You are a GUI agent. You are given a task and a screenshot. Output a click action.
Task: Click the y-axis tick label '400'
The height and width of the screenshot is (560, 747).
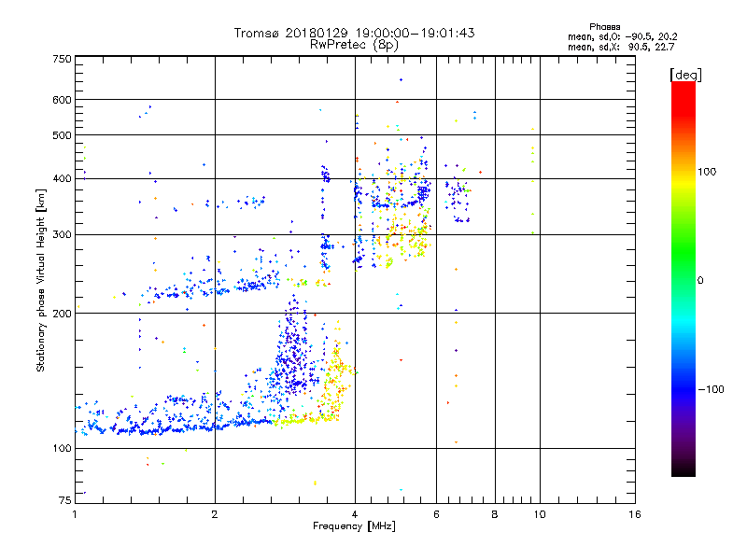tap(62, 179)
